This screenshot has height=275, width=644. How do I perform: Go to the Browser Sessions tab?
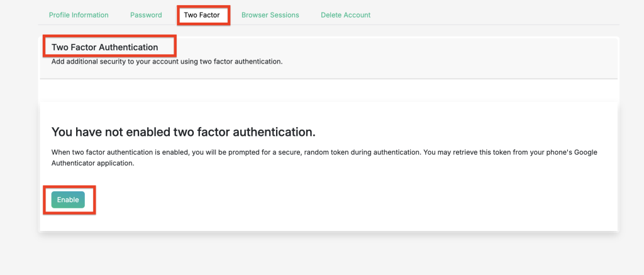click(270, 15)
